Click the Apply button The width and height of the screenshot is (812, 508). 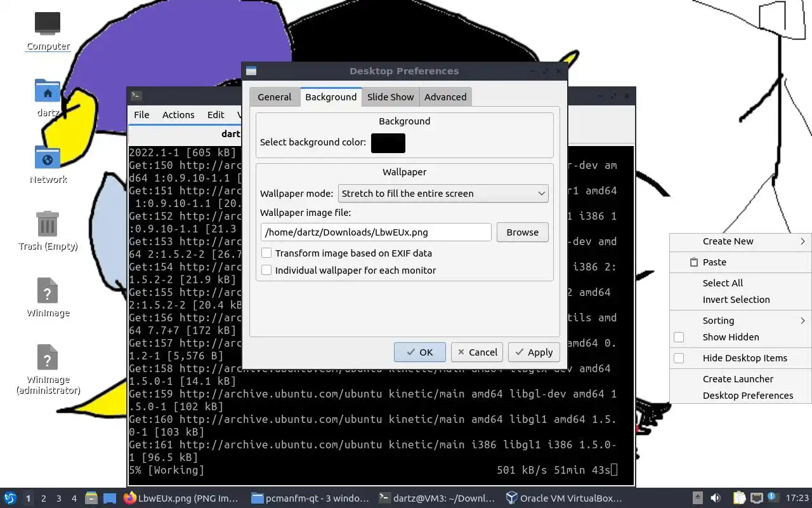pyautogui.click(x=534, y=352)
